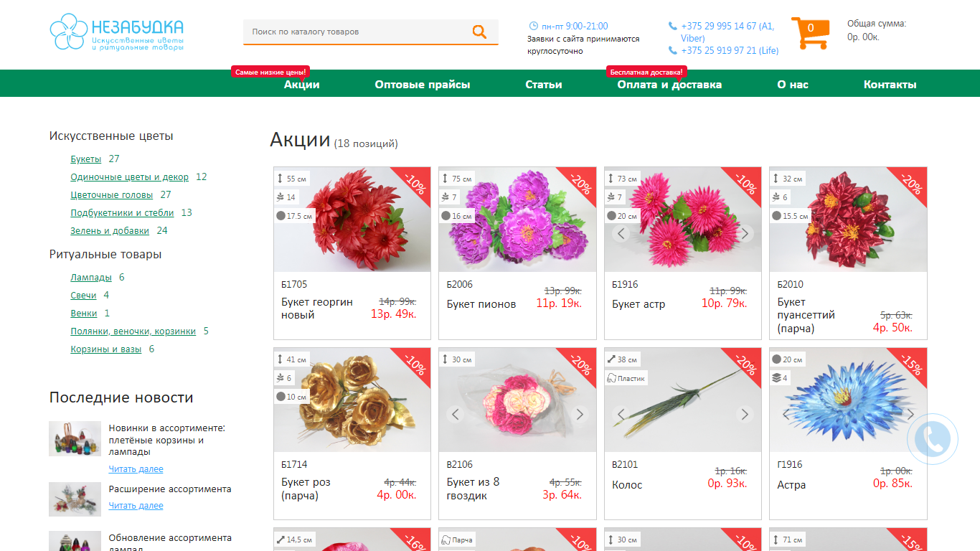Open the Корзины и вазы category
The image size is (980, 551).
click(105, 349)
